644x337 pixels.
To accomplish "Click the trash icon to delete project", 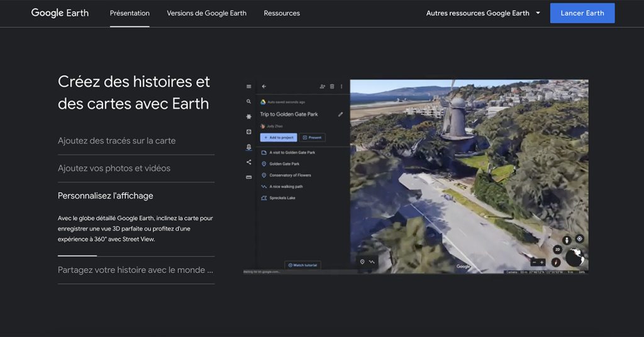I will [332, 87].
